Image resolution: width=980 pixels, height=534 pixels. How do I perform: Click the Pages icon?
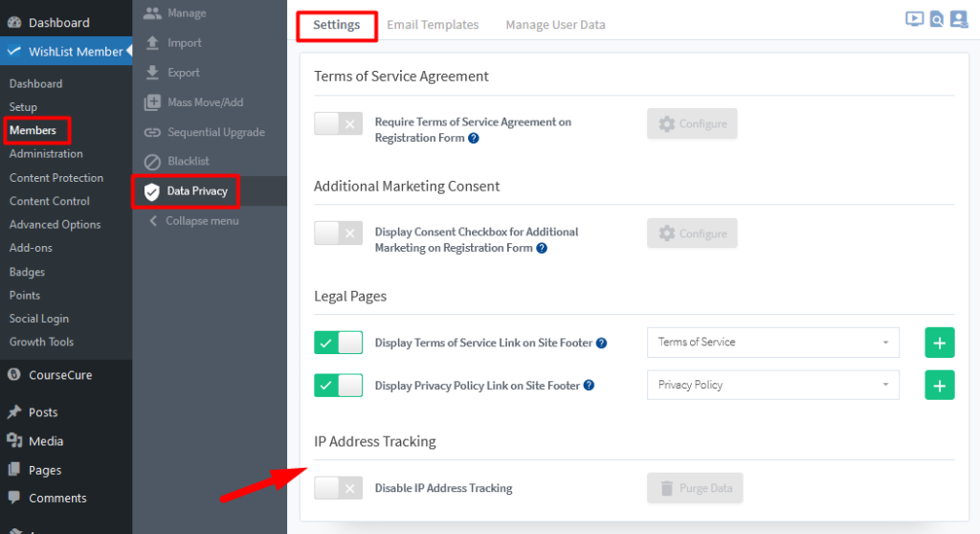[13, 469]
